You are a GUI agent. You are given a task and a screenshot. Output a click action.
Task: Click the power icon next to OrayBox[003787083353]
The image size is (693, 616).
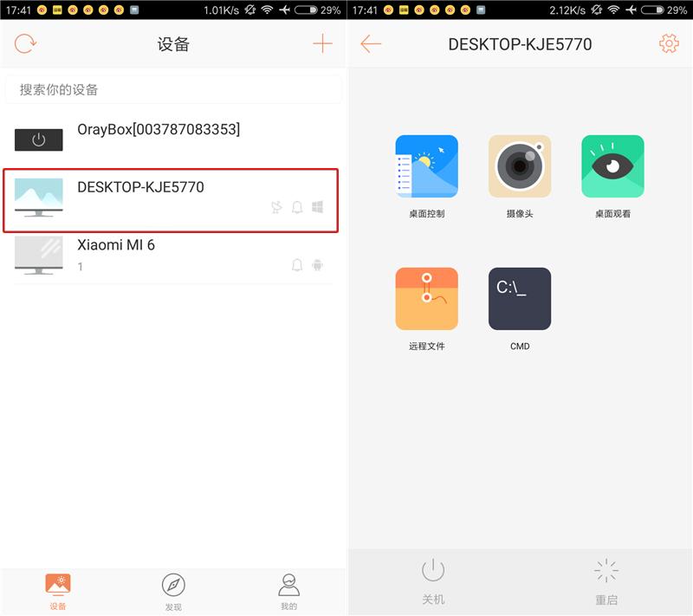coord(38,139)
